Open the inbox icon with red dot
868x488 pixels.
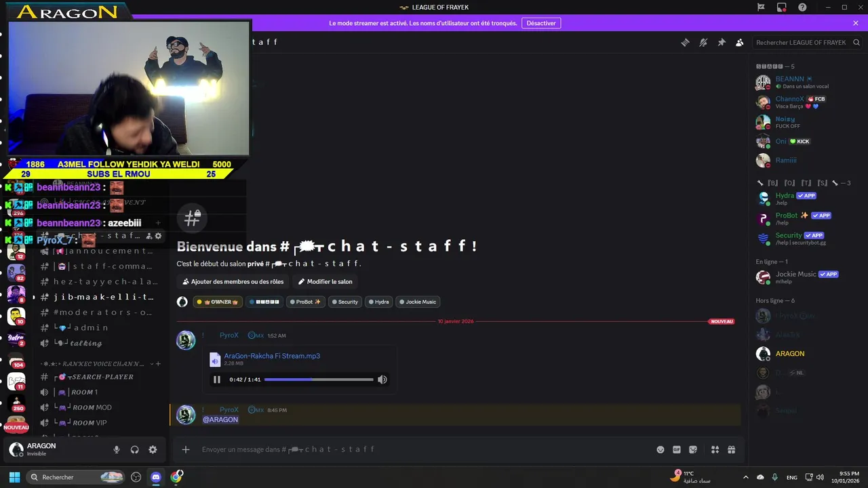tap(782, 7)
